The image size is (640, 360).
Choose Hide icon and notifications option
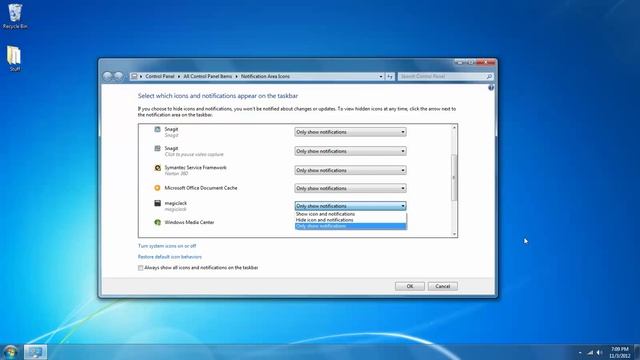(351, 220)
